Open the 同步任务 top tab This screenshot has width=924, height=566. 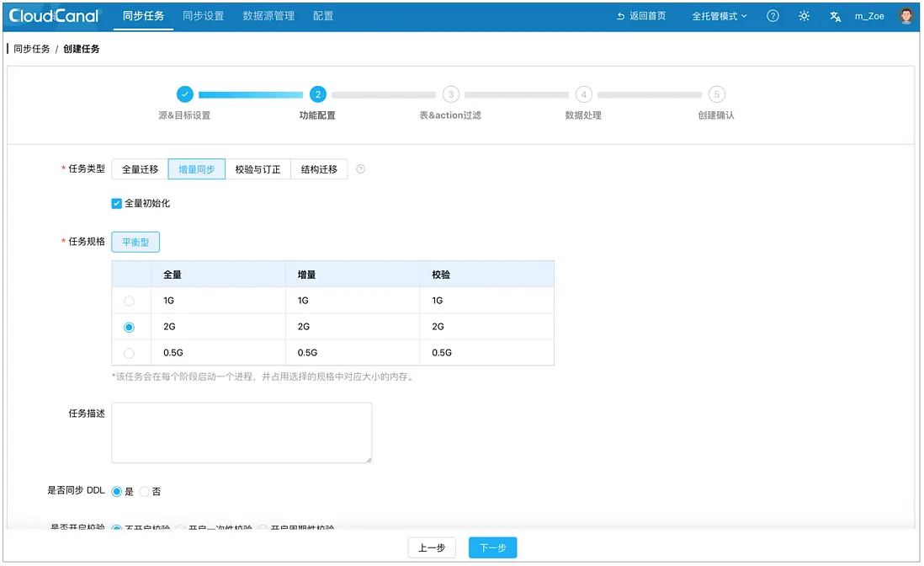[143, 16]
